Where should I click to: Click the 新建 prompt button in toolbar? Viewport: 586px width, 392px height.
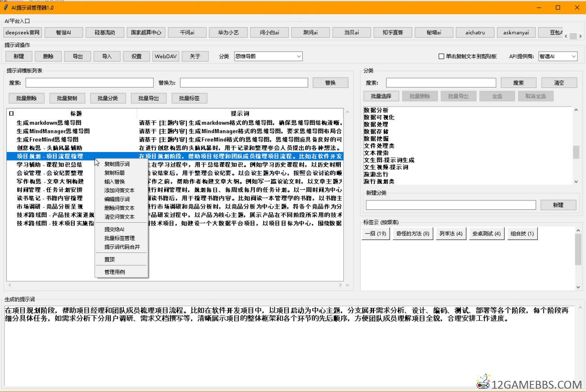coord(19,56)
